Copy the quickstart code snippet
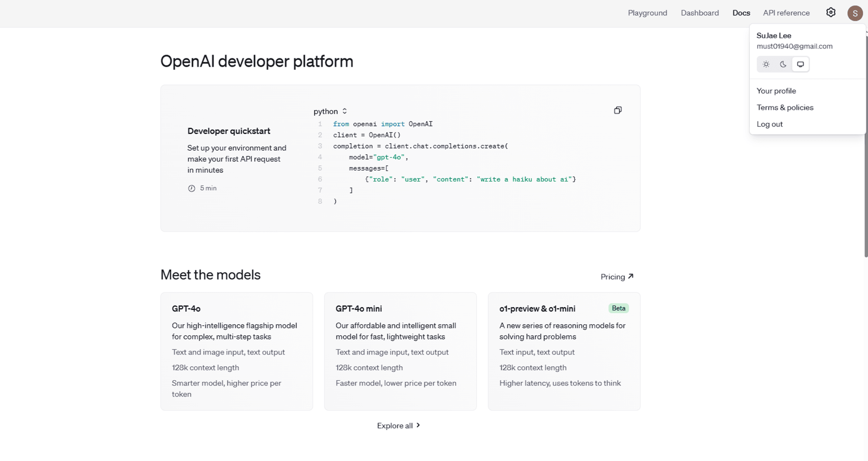This screenshot has width=868, height=461. point(618,110)
